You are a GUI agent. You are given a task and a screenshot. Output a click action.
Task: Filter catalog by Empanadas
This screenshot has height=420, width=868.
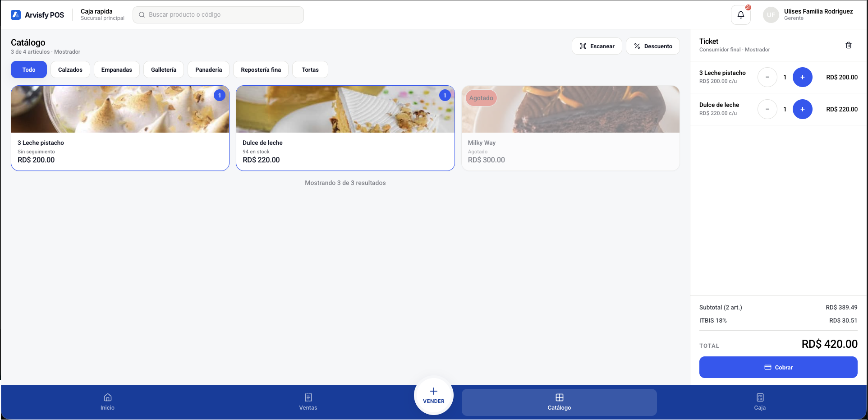[117, 69]
